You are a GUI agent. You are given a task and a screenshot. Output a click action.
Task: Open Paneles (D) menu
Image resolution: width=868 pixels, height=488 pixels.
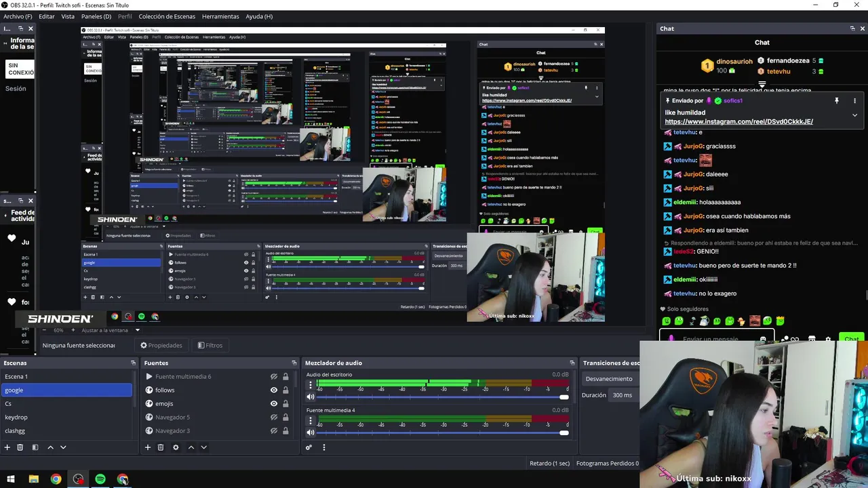pyautogui.click(x=96, y=16)
